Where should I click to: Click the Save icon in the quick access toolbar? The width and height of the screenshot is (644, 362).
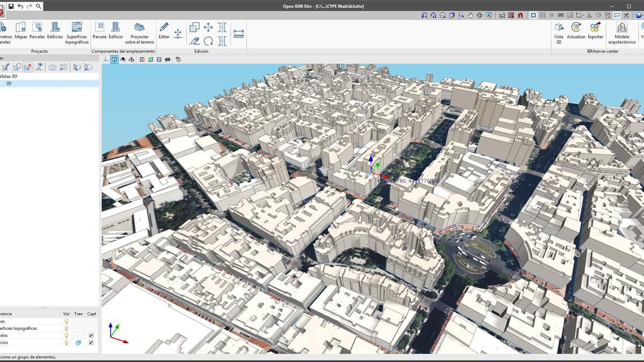(12, 5)
